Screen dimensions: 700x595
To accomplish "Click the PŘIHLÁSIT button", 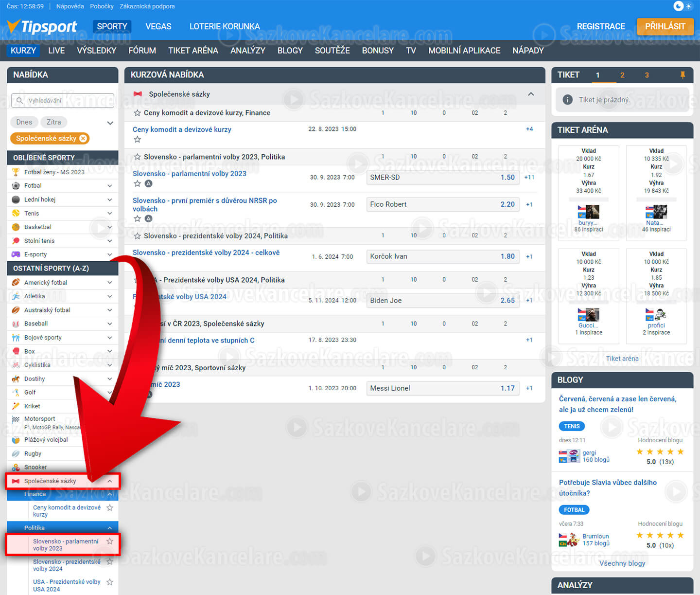I will pos(665,26).
